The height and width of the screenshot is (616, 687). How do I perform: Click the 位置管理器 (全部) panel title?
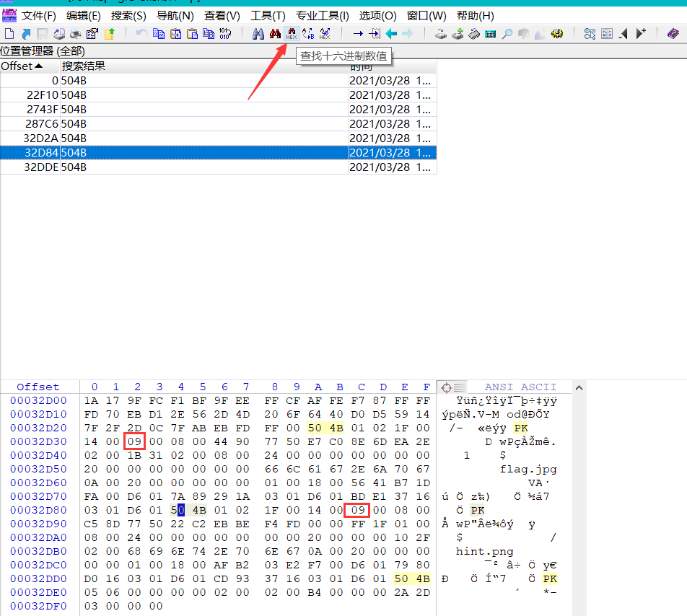[x=43, y=50]
